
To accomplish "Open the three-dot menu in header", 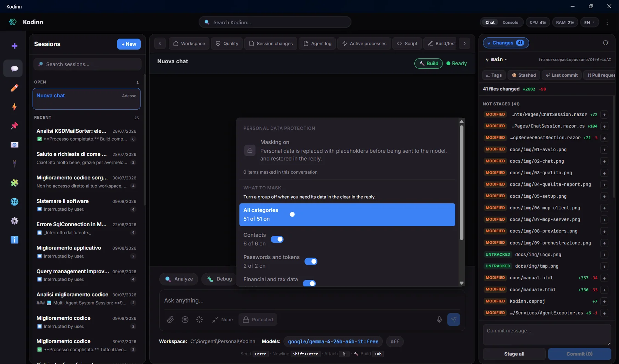I will coord(607,22).
